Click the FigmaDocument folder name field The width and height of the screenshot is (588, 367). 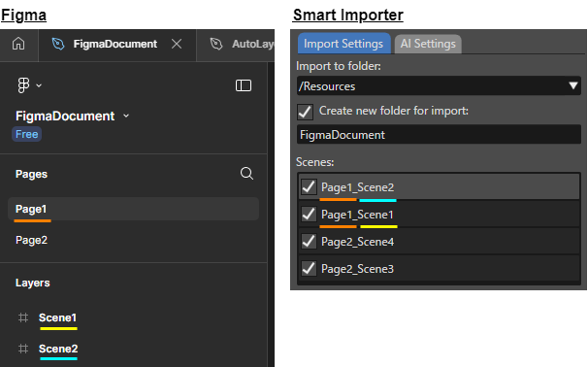click(x=439, y=135)
